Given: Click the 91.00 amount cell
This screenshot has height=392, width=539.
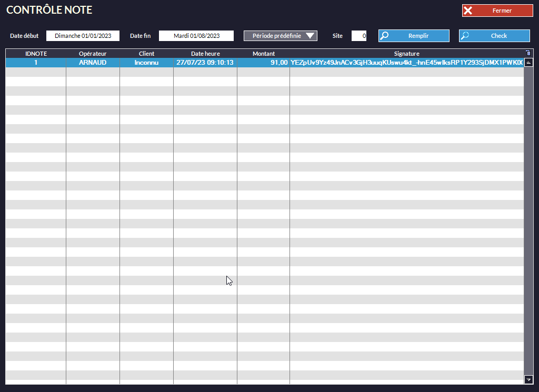Looking at the screenshot, I should 263,63.
